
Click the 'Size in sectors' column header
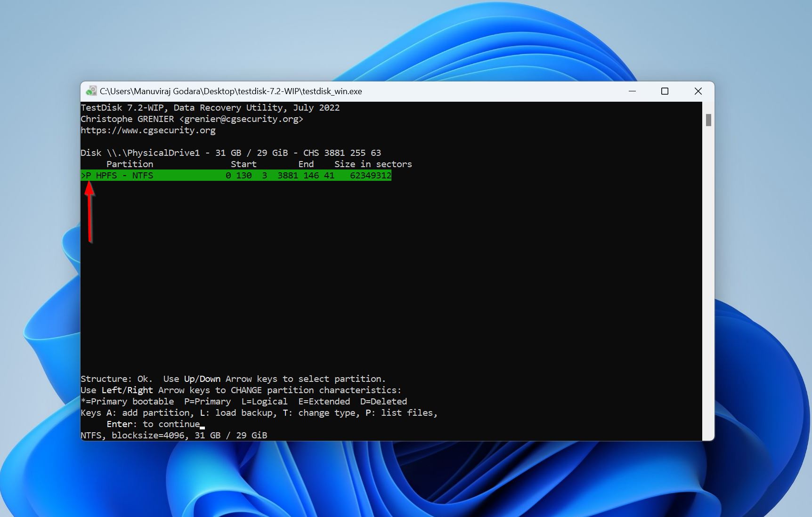pyautogui.click(x=373, y=164)
